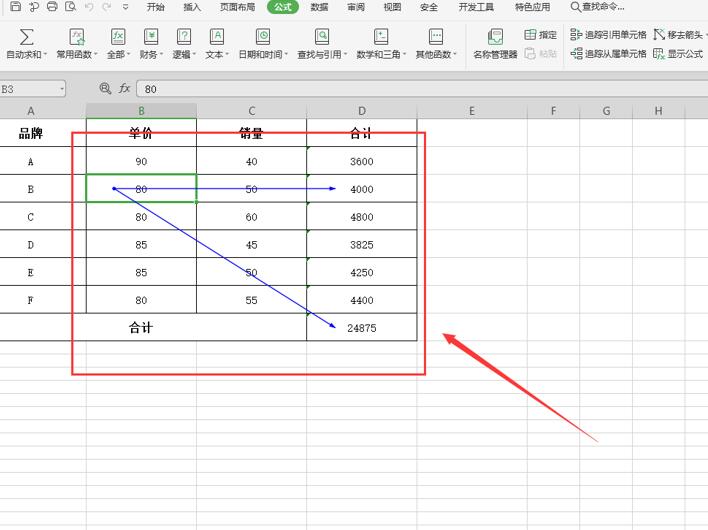Click the brand cell labeled F
Image resolution: width=708 pixels, height=530 pixels.
[x=31, y=300]
